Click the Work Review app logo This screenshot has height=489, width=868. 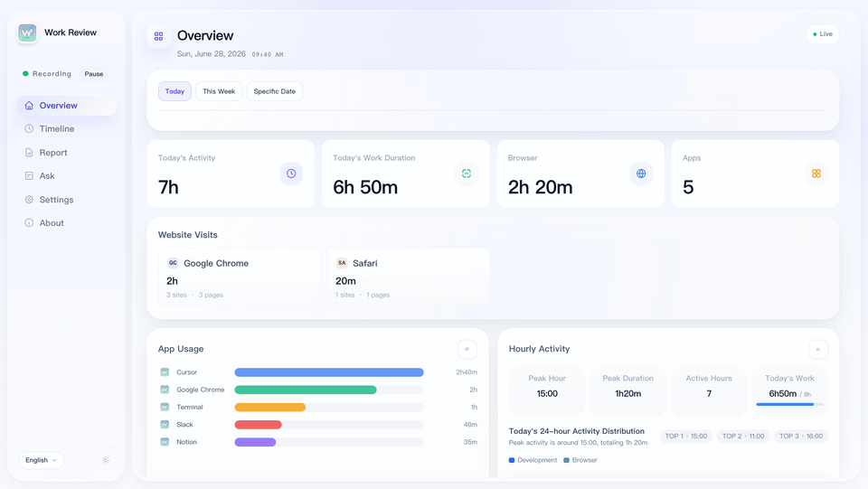coord(27,33)
